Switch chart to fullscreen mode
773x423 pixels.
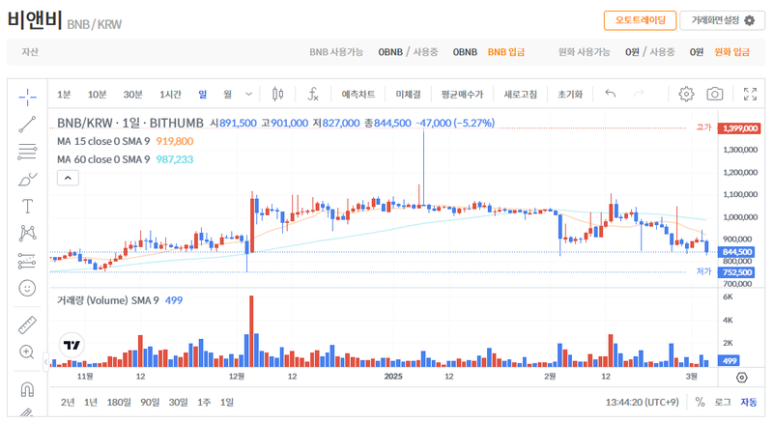[x=750, y=94]
